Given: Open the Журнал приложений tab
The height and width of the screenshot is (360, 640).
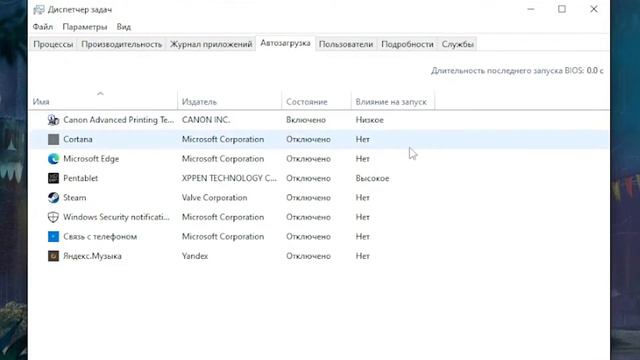Looking at the screenshot, I should (211, 44).
